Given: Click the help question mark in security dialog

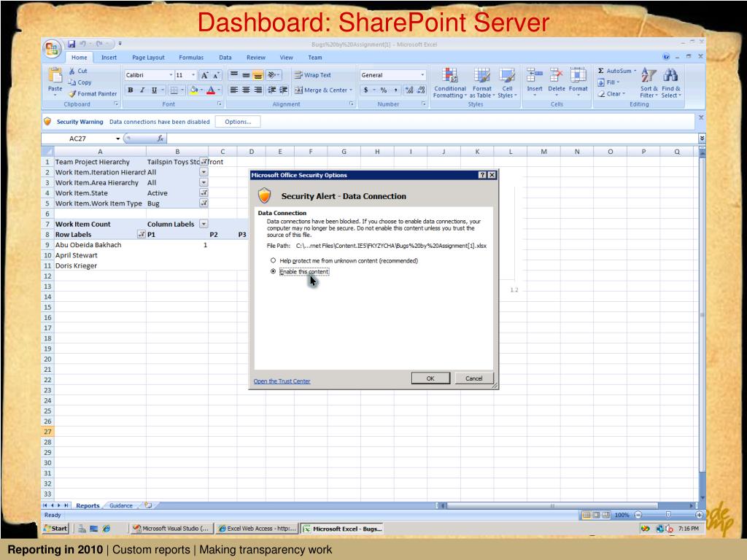Looking at the screenshot, I should pyautogui.click(x=482, y=175).
